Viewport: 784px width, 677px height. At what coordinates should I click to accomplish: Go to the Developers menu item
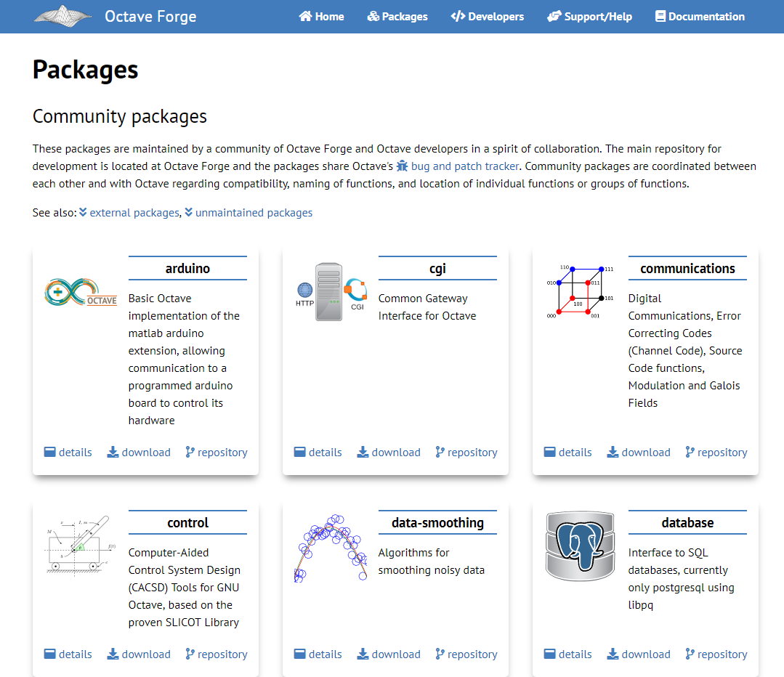[487, 16]
